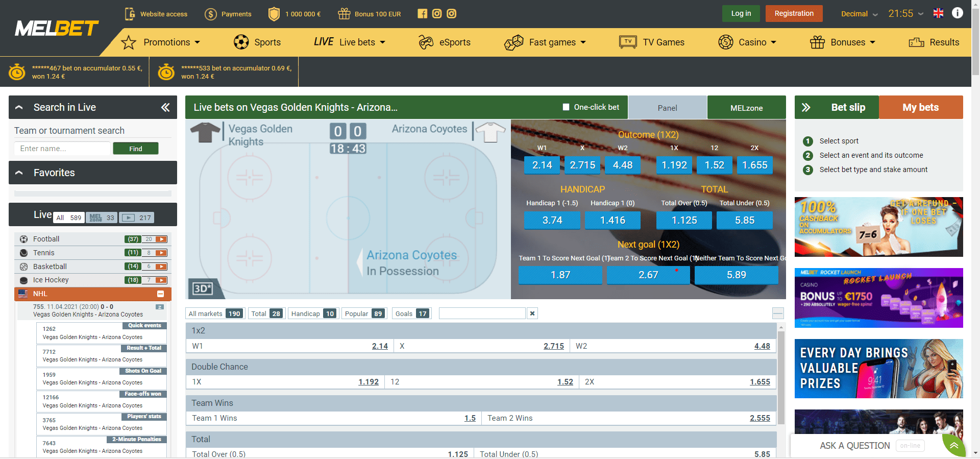
Task: Filter live events with video 217
Action: pyautogui.click(x=137, y=218)
